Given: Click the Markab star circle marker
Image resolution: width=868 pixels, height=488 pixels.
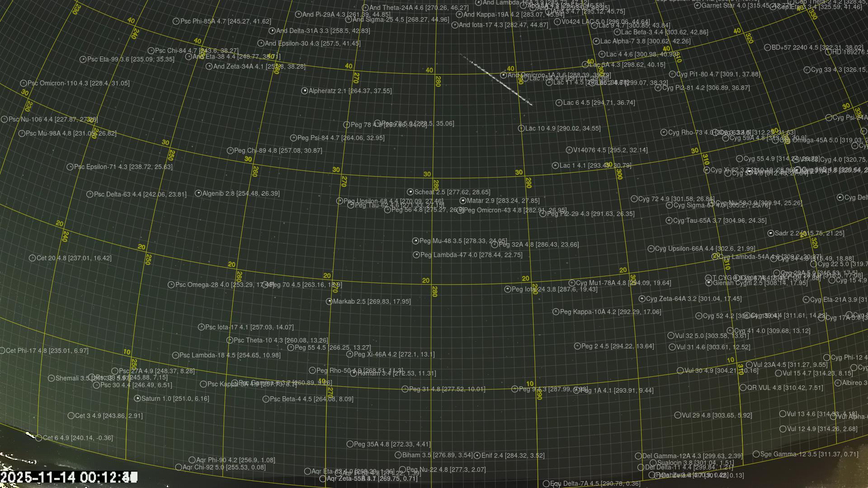Looking at the screenshot, I should coord(329,301).
